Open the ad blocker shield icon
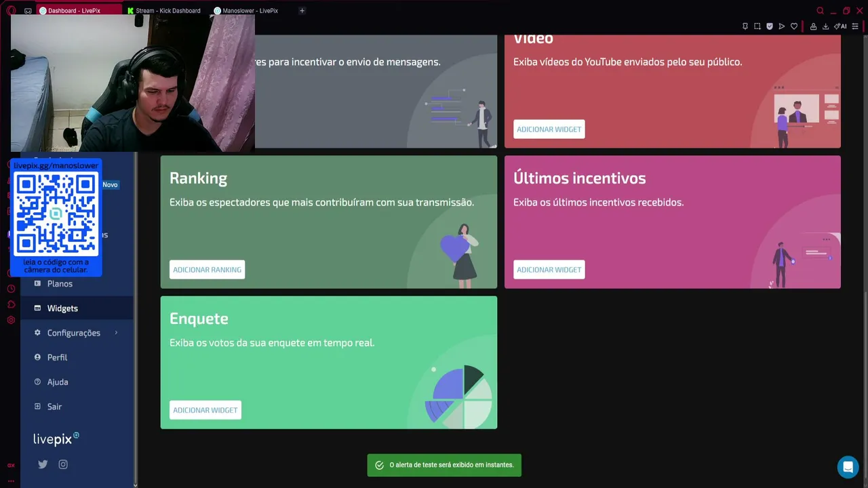 (770, 26)
